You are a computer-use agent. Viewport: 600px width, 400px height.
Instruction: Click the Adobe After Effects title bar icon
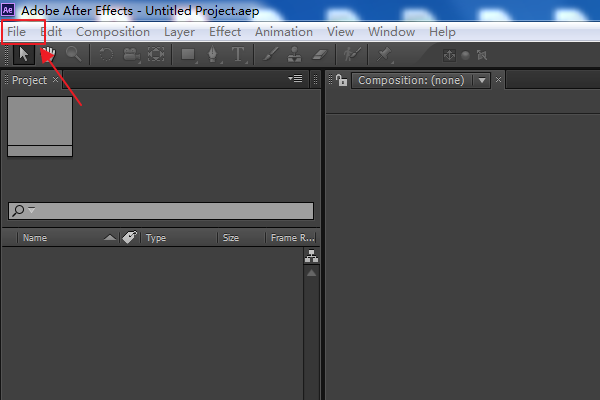click(8, 10)
